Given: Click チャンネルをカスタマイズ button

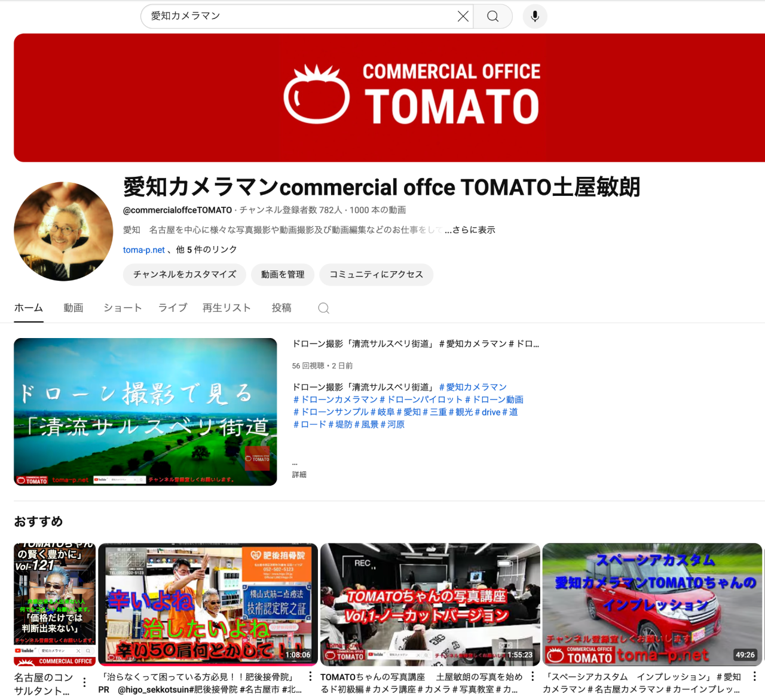Looking at the screenshot, I should tap(185, 275).
